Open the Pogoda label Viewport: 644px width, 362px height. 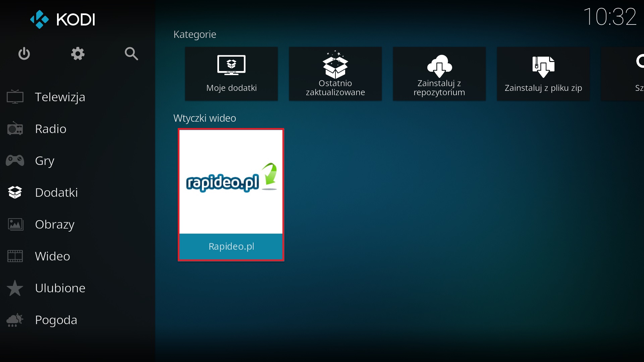[x=56, y=320]
